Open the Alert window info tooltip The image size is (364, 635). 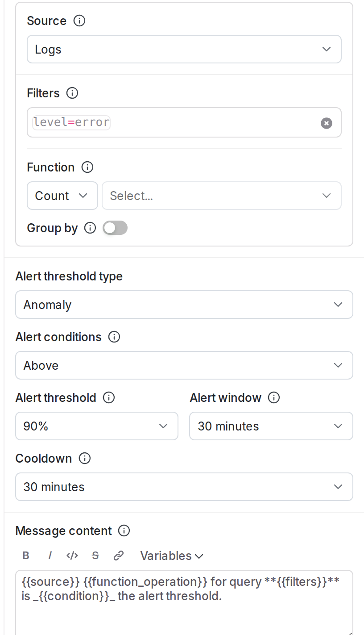pyautogui.click(x=274, y=397)
